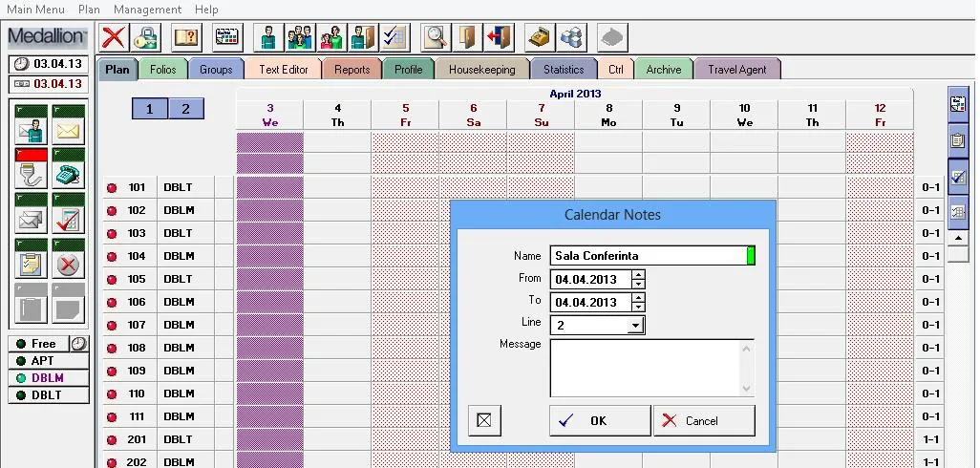Click the small checklist table icon on right sidebar
This screenshot has height=468, width=980.
coord(957,212)
